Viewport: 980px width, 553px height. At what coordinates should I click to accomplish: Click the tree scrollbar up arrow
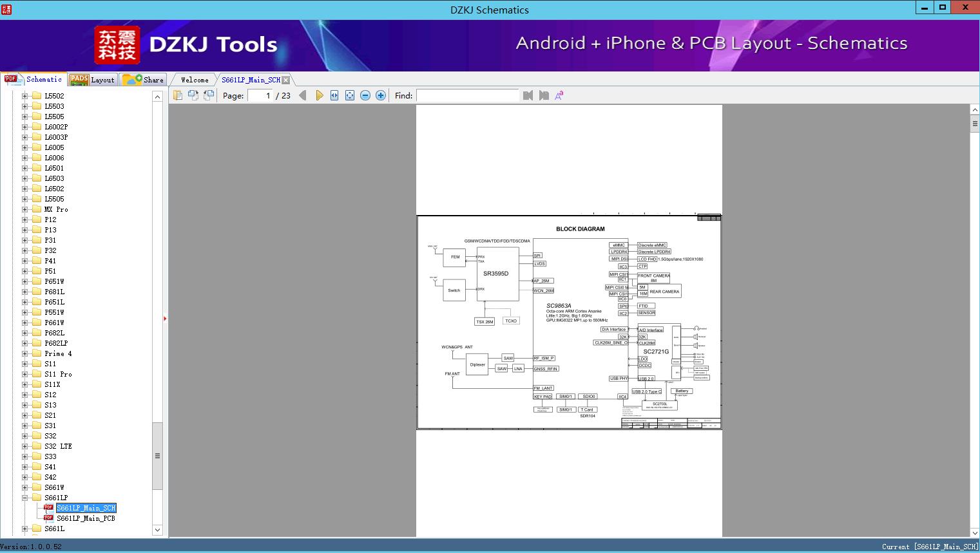pyautogui.click(x=157, y=97)
